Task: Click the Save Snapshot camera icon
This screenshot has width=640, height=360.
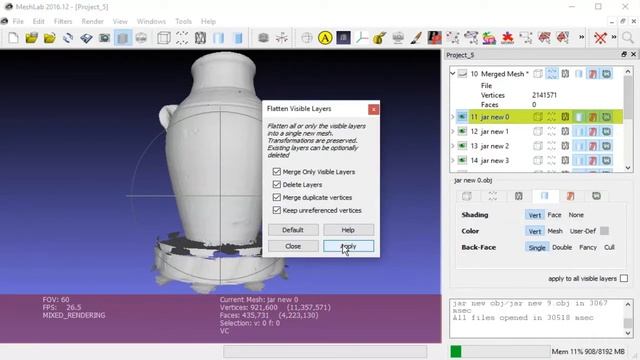Action: tap(104, 38)
